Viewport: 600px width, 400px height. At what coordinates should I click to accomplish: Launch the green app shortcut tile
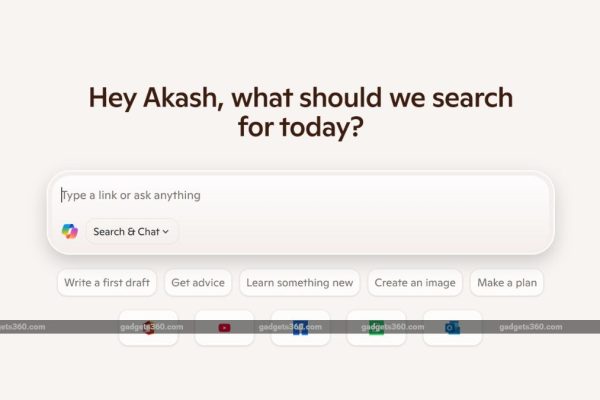coord(376,328)
